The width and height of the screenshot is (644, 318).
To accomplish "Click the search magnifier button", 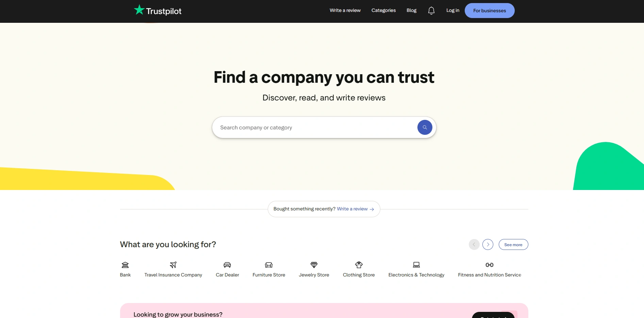I will (425, 127).
